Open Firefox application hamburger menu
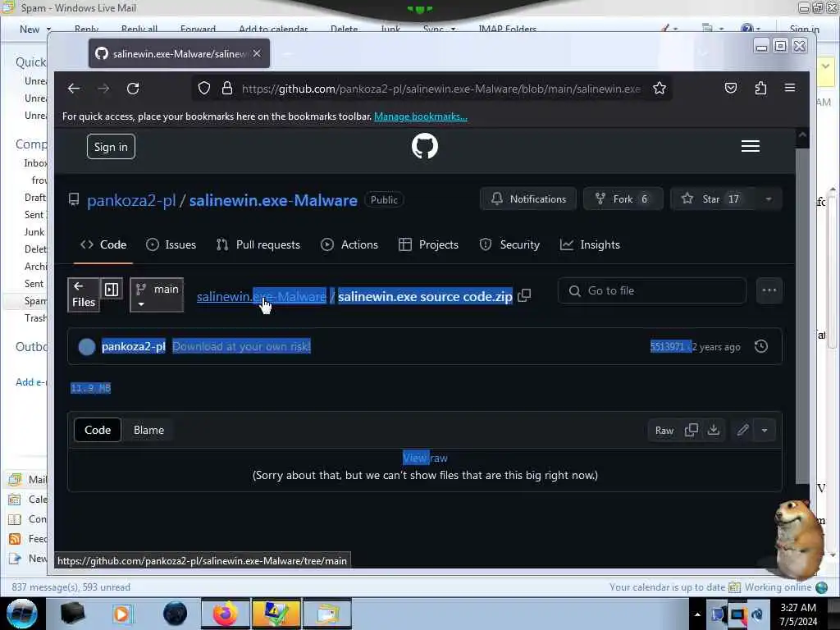This screenshot has height=630, width=840. (x=790, y=88)
